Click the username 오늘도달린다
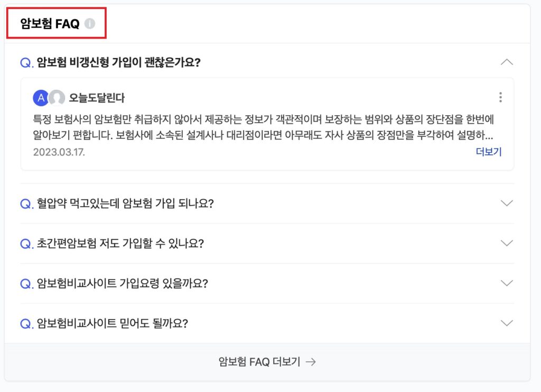541x392 pixels. pos(97,98)
